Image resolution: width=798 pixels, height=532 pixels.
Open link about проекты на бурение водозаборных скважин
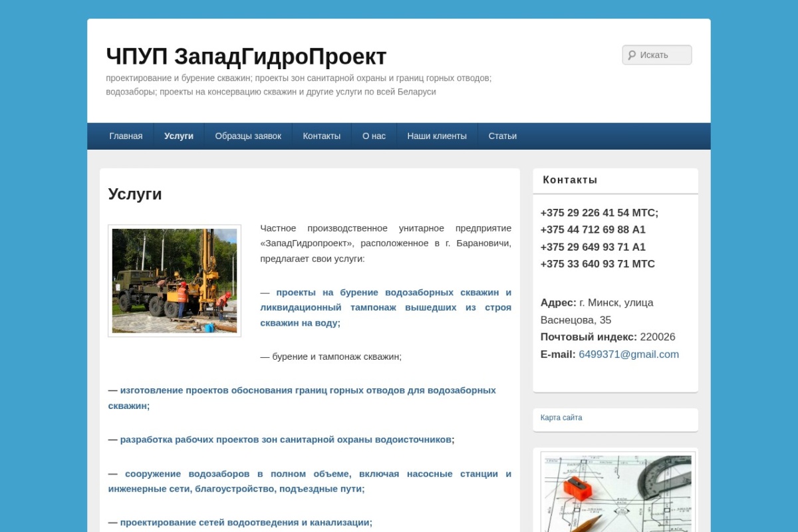[386, 307]
